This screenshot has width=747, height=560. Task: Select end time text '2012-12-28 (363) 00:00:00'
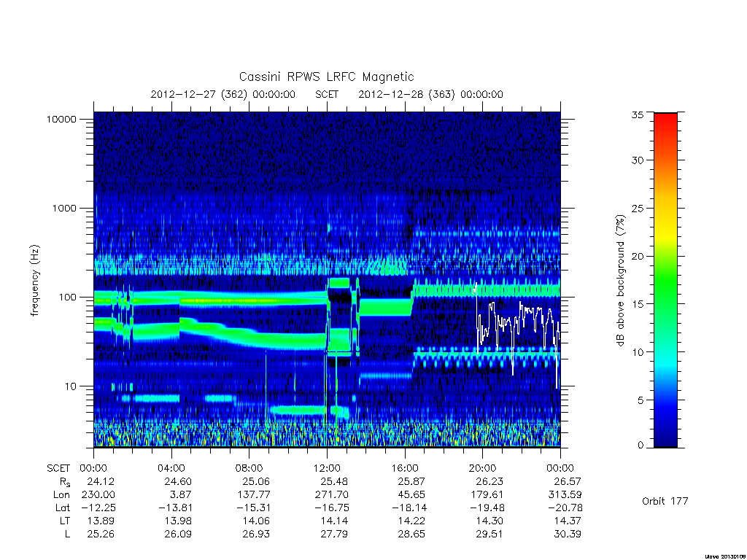[430, 94]
